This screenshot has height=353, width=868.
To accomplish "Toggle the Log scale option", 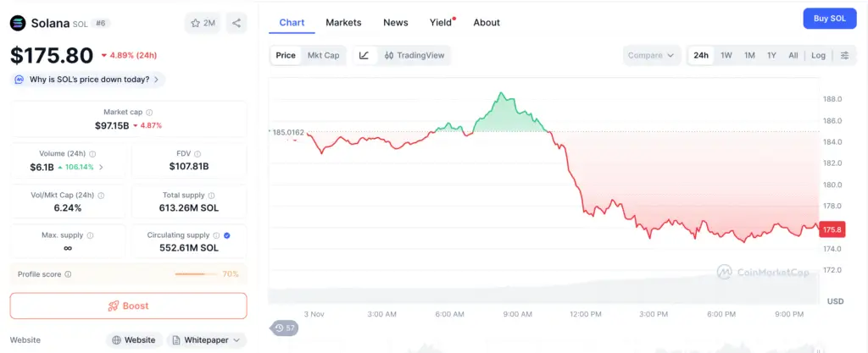I will (x=818, y=56).
